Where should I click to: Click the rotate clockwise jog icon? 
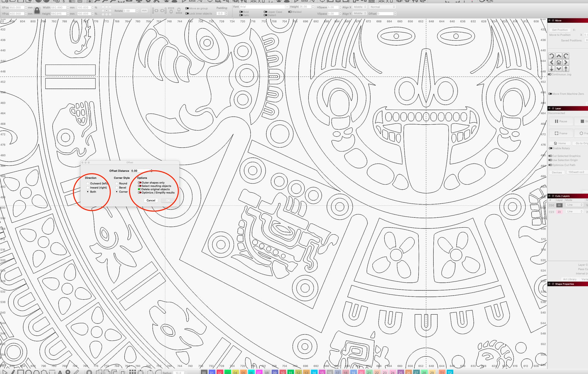pos(566,56)
